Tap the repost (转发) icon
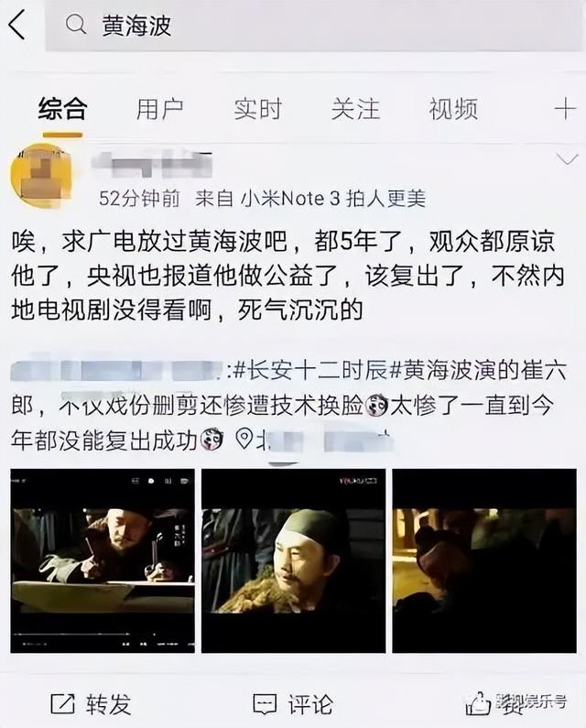The image size is (586, 728). pos(62,703)
